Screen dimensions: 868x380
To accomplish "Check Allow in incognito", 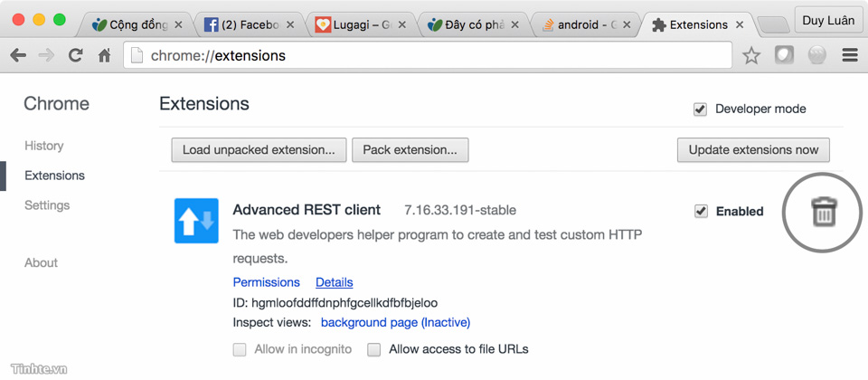I will pos(239,349).
